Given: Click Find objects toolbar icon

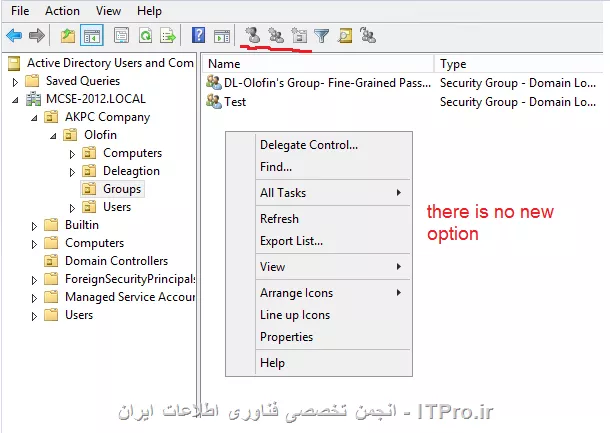Looking at the screenshot, I should coord(345,36).
